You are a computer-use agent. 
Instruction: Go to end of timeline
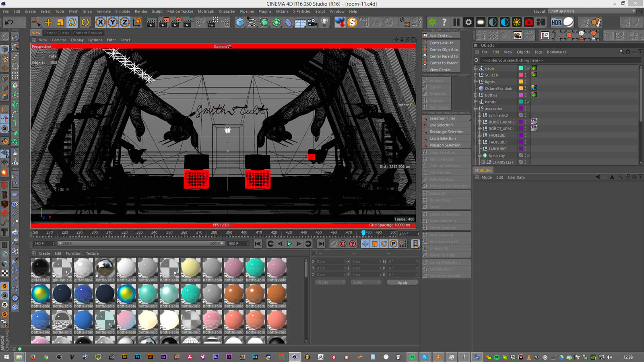coord(321,244)
